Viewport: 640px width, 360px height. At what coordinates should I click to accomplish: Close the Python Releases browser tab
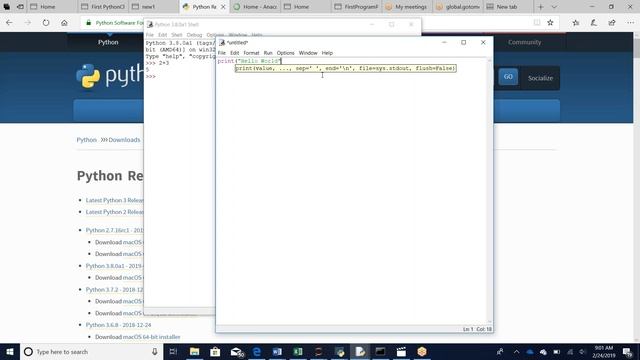(223, 7)
